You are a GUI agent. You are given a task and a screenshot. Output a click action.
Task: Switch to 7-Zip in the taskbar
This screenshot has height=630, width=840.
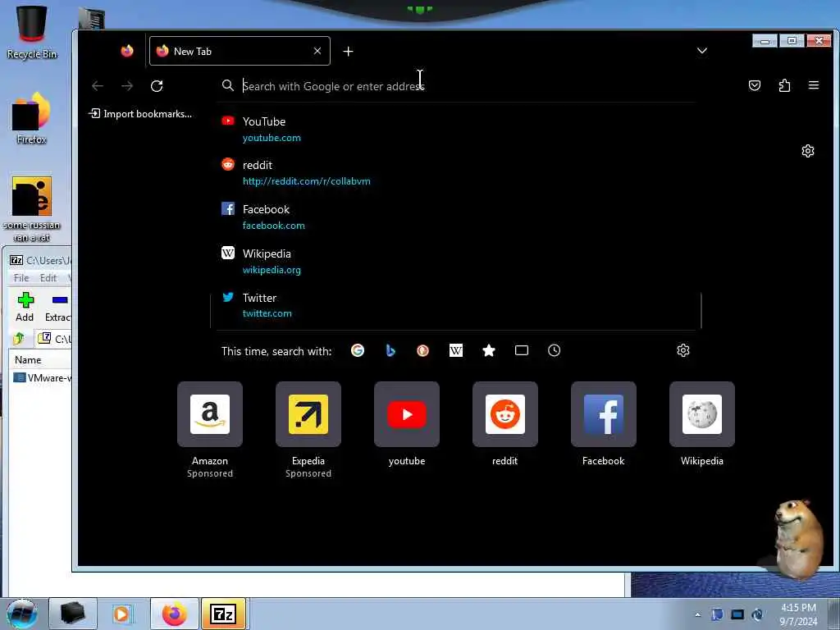223,614
